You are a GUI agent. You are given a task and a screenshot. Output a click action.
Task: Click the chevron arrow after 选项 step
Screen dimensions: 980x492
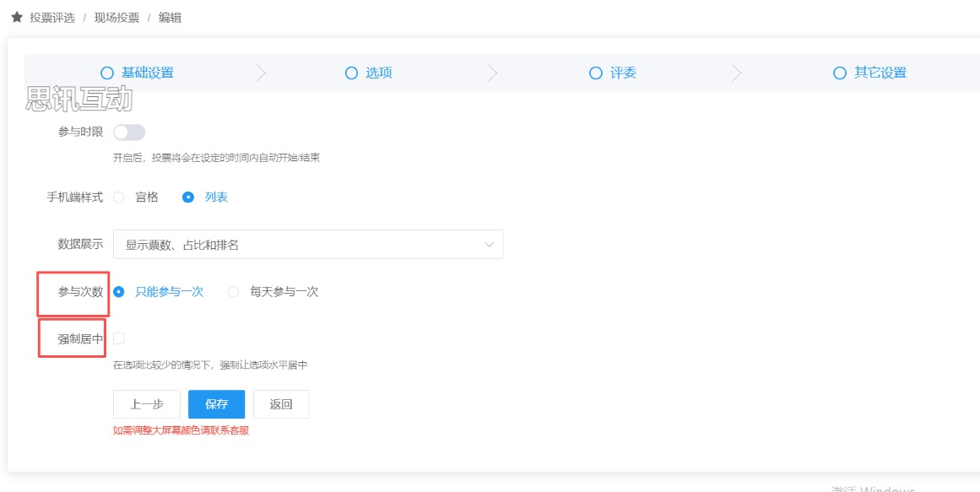pos(493,73)
